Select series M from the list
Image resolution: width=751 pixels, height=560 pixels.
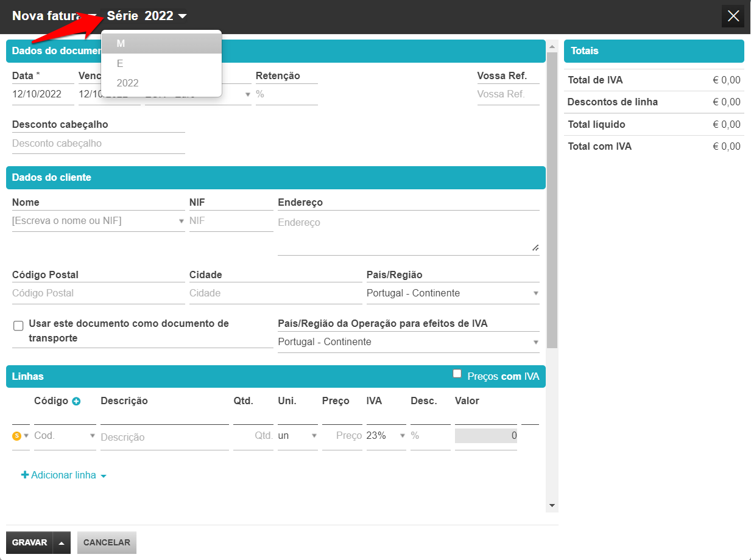(161, 43)
